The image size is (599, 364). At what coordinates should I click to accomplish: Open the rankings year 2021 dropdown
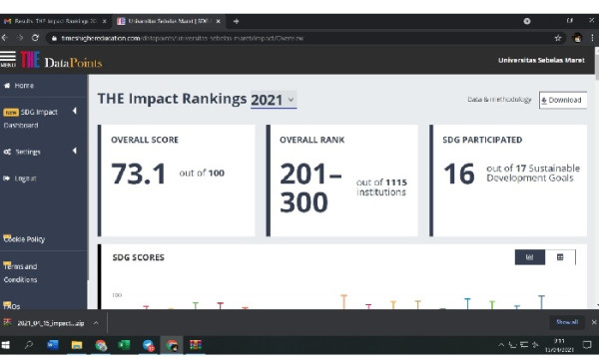(x=274, y=100)
